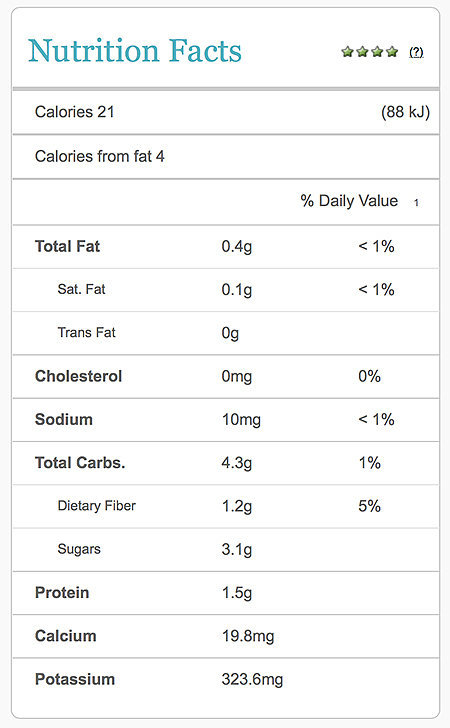Click the Dietary Fiber 5% value
Screen dimensions: 450x728
[369, 506]
